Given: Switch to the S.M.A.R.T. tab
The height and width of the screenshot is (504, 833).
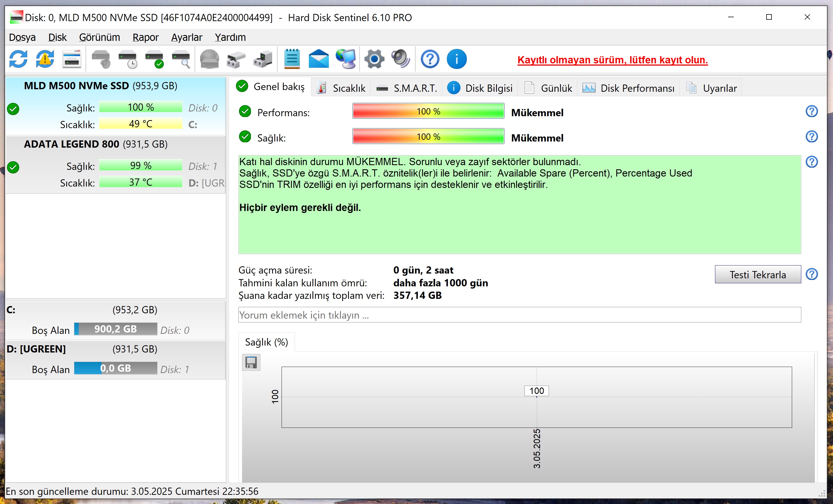Looking at the screenshot, I should pos(406,88).
